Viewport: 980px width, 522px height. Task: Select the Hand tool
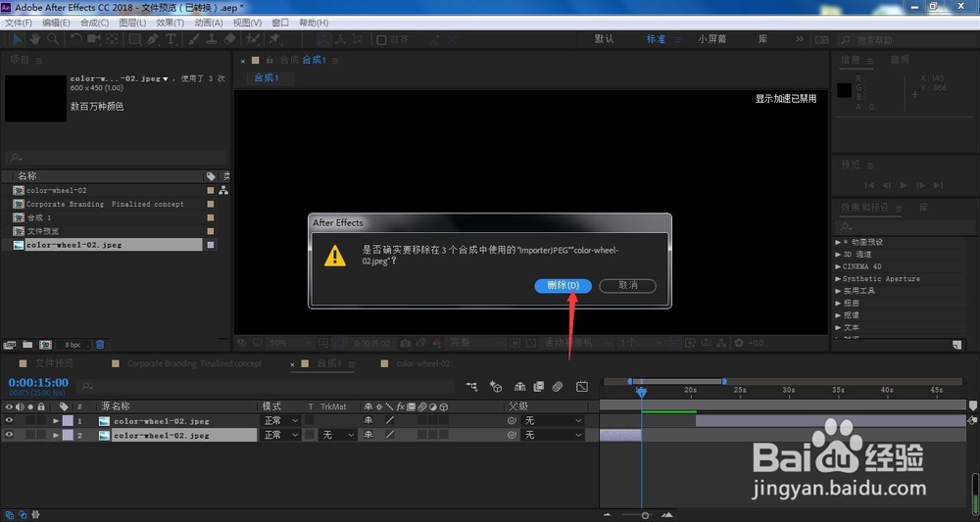pos(35,39)
